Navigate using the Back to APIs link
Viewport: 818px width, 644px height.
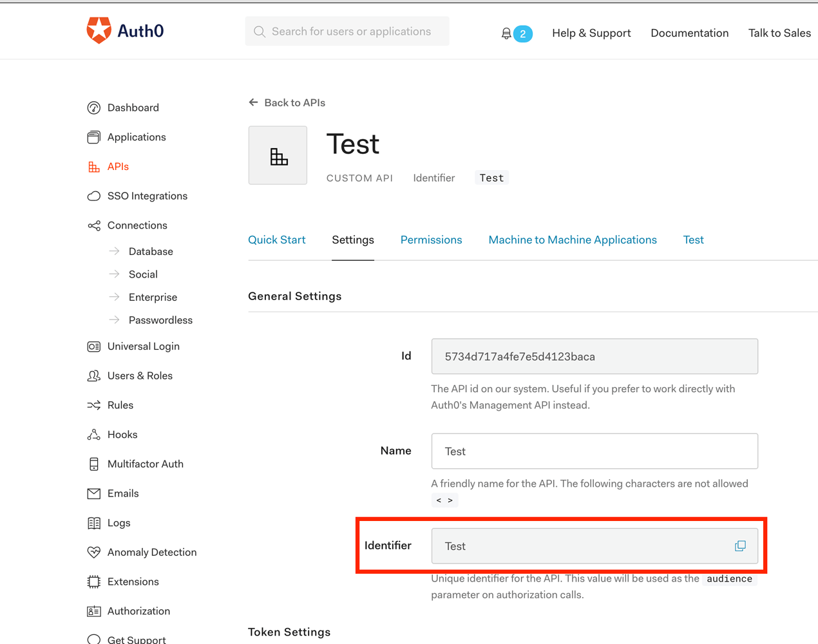(287, 102)
